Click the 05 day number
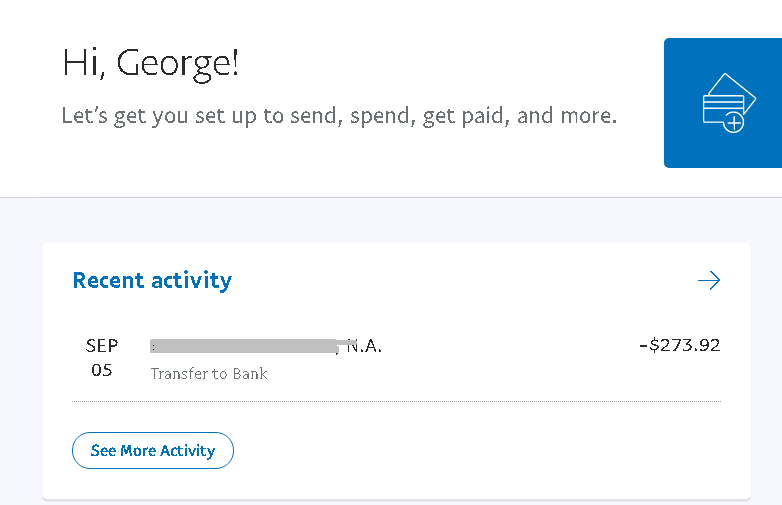 [x=102, y=371]
